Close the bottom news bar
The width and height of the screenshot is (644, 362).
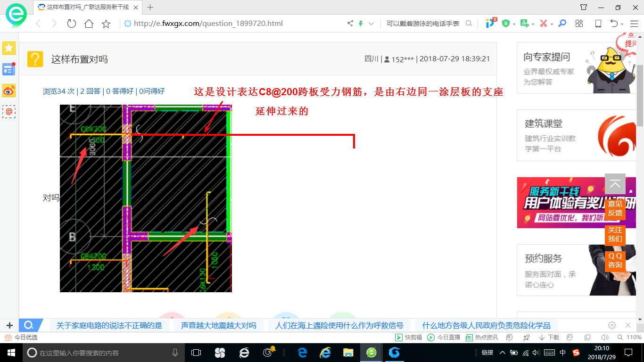click(628, 325)
